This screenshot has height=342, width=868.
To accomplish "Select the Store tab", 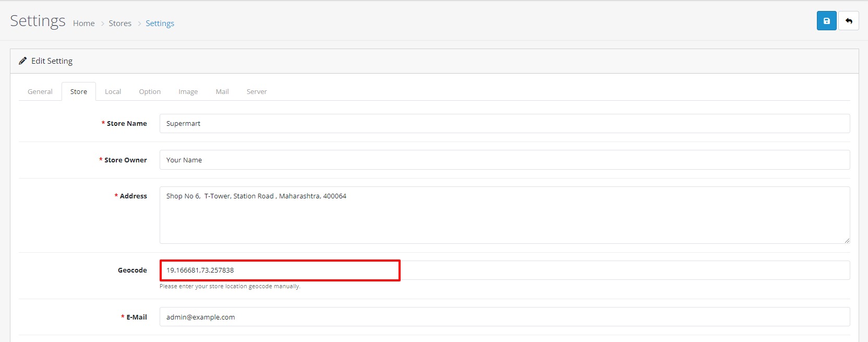I will coord(79,92).
